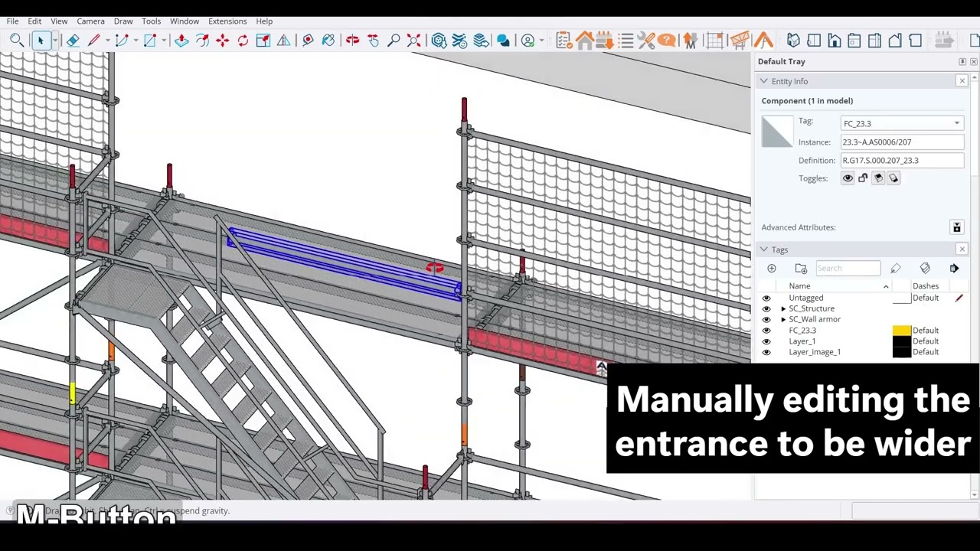The width and height of the screenshot is (980, 551).
Task: Hide the Layer_image_1 tag
Action: [766, 352]
